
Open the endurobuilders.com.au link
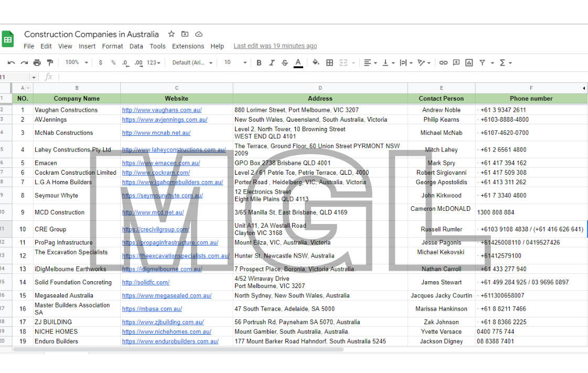[170, 341]
